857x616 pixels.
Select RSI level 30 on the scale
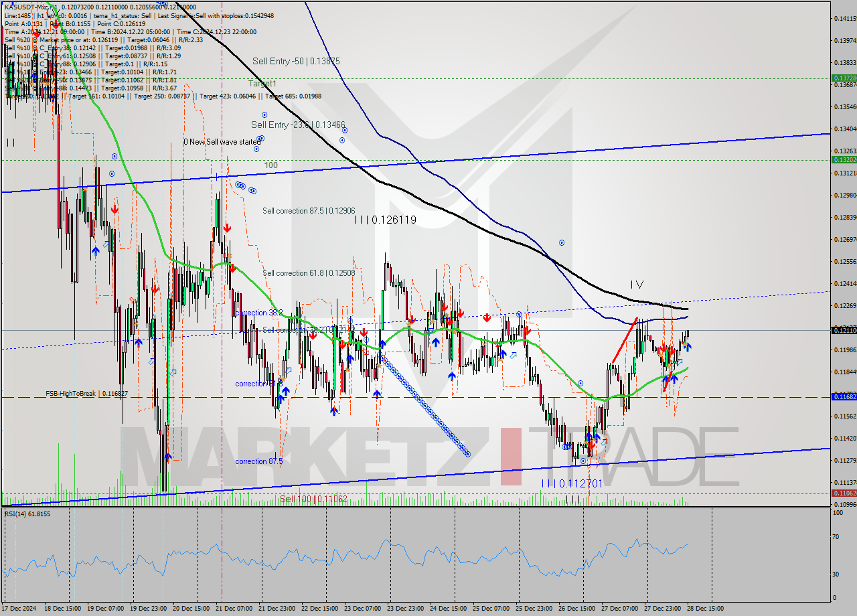tap(837, 574)
